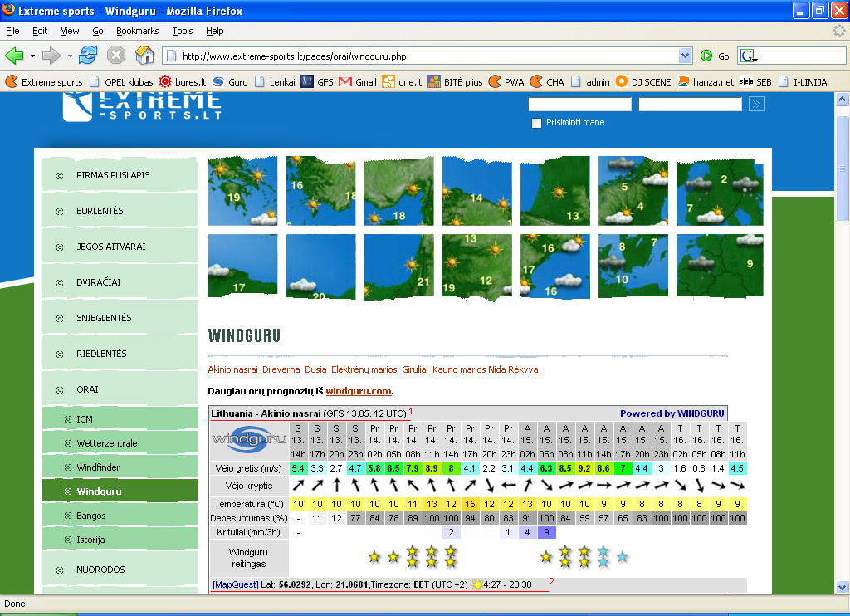The height and width of the screenshot is (616, 850).
Task: Open the I-LINIJA bookmark
Action: pyautogui.click(x=803, y=82)
